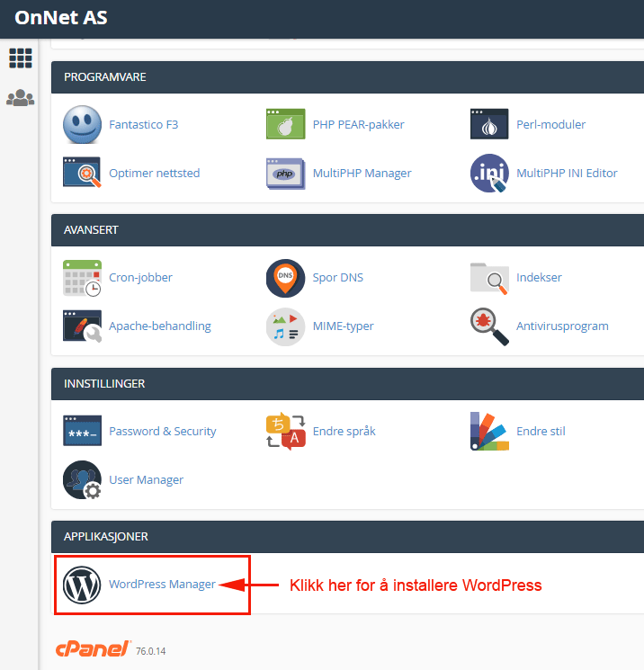Open the MultiPHP Manager link
644x670 pixels.
(362, 173)
